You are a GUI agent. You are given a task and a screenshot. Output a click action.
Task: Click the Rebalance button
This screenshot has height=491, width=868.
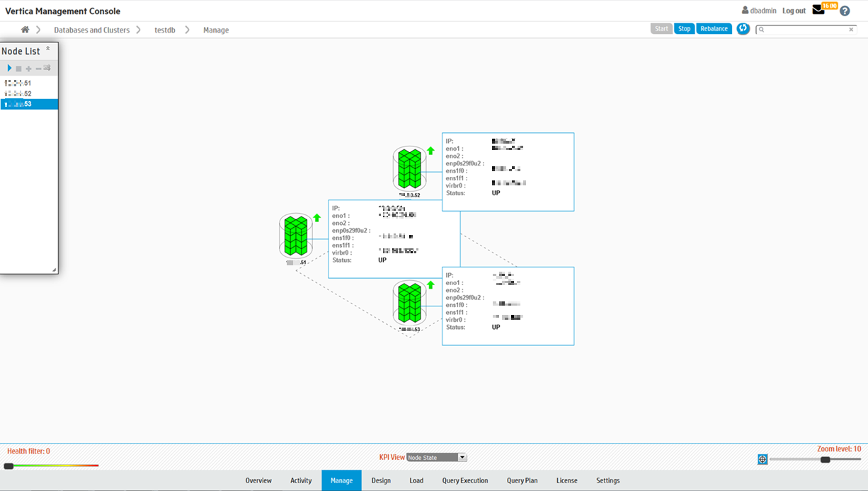(x=714, y=29)
